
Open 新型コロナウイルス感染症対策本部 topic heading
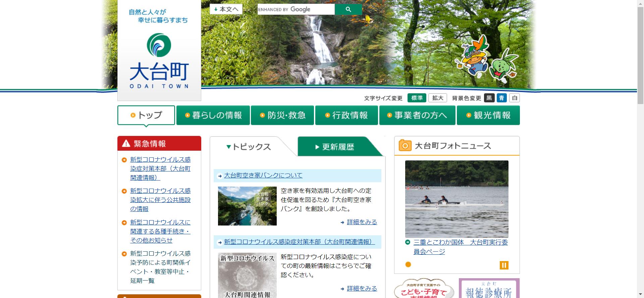point(300,242)
